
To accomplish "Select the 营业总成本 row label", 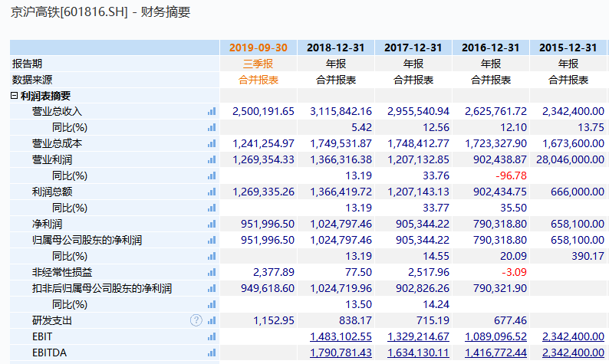I will pyautogui.click(x=57, y=143).
